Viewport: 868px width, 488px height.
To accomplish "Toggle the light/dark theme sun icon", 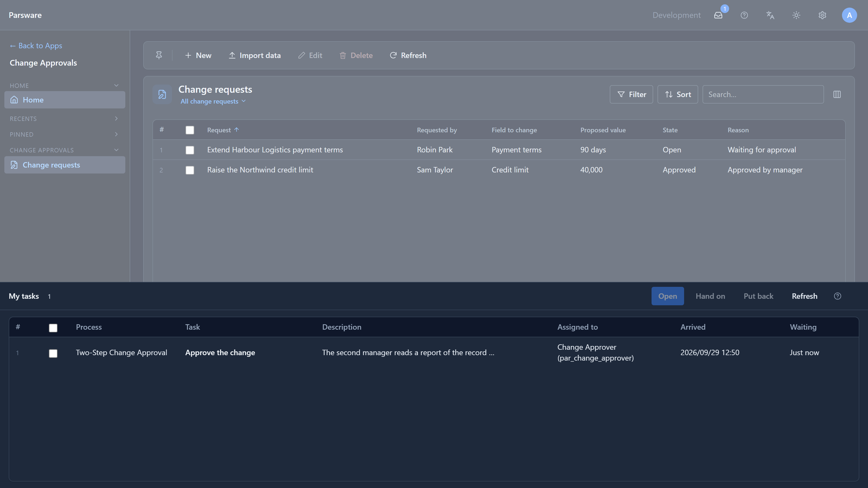I will point(796,15).
